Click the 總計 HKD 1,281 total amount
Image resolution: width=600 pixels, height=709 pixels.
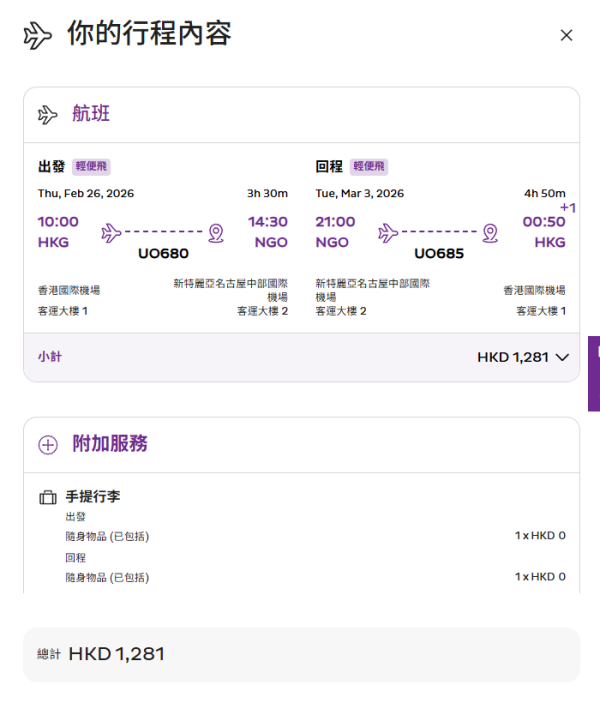click(101, 654)
